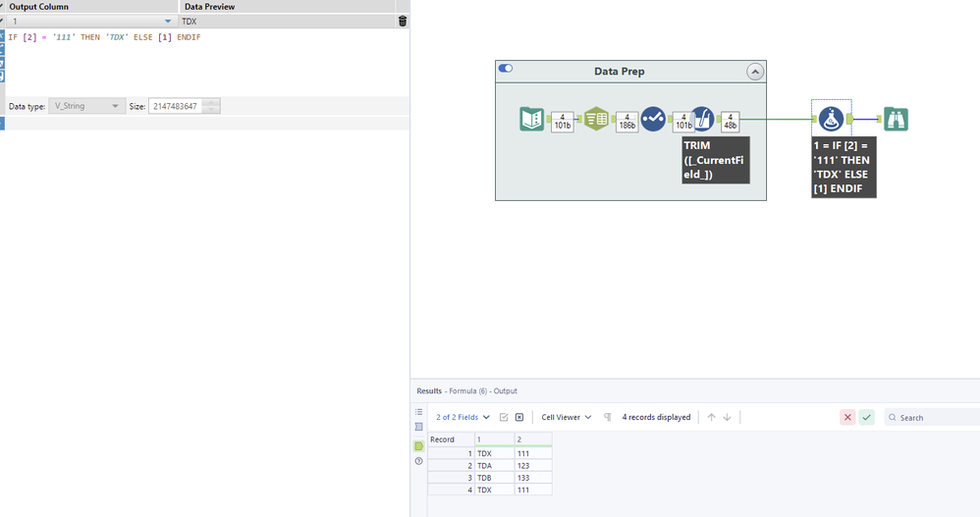Go to next record down arrow
Image resolution: width=980 pixels, height=517 pixels.
coord(727,417)
